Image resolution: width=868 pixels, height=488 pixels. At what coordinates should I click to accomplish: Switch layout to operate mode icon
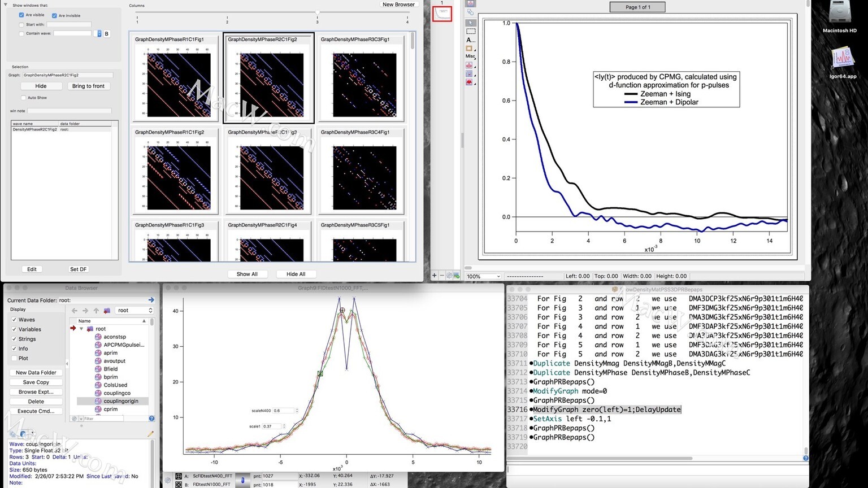470,3
